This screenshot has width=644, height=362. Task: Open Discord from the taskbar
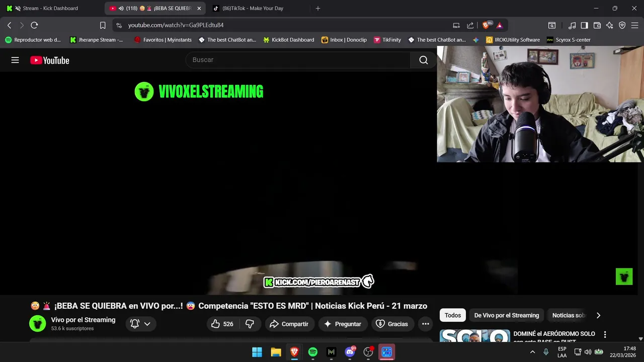coord(350,352)
